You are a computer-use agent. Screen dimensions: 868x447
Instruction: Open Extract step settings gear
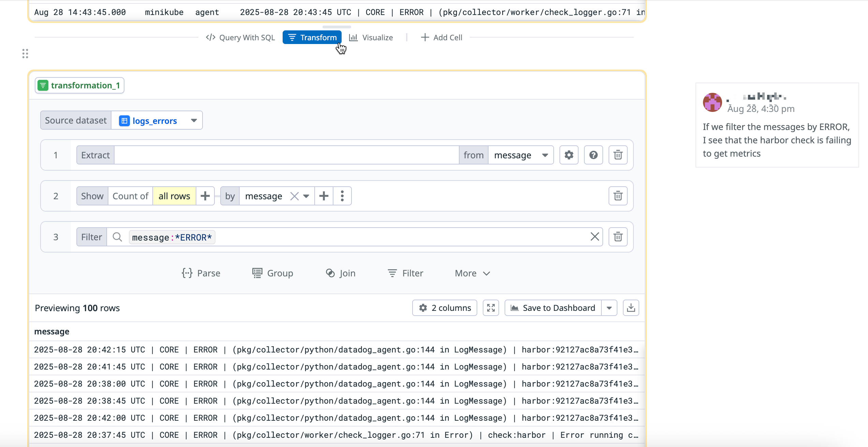click(569, 155)
